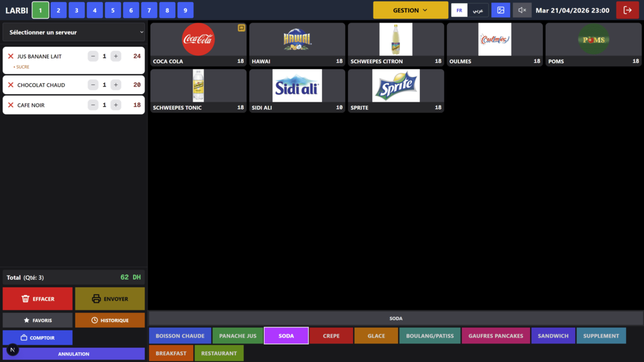The image size is (644, 362).
Task: Click the SUCRE option note
Action: tap(21, 67)
